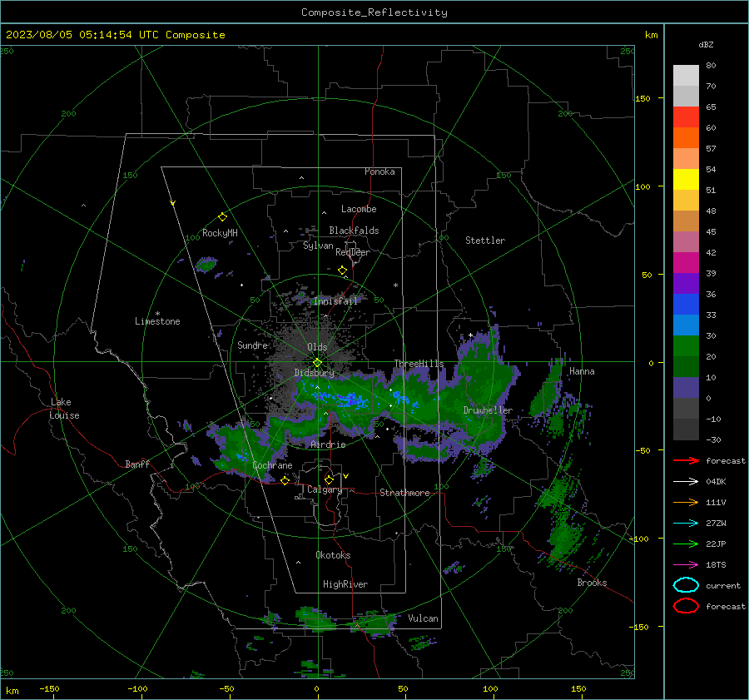The image size is (749, 700).
Task: Select the Drumheller label on the map
Action: 488,410
